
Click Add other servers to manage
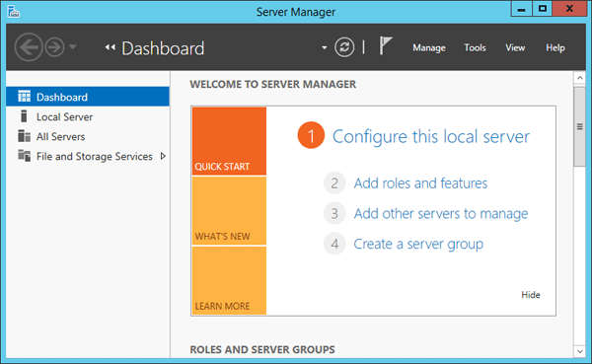441,214
